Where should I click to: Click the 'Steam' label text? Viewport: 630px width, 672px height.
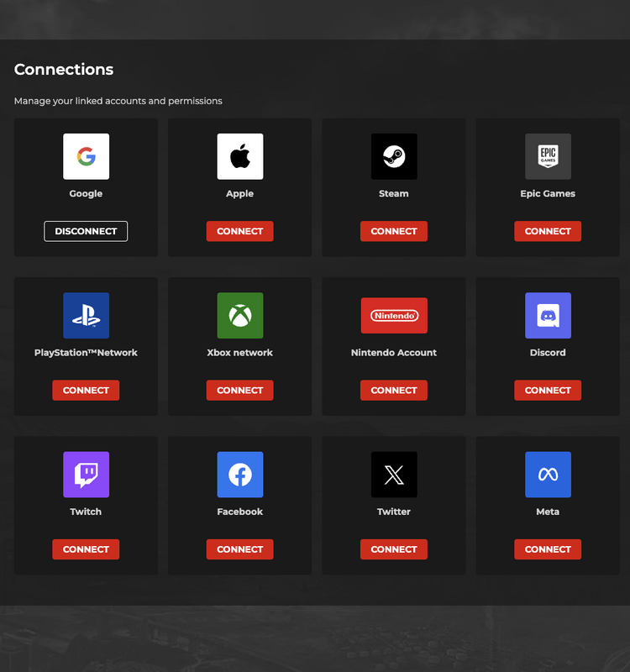pyautogui.click(x=394, y=194)
